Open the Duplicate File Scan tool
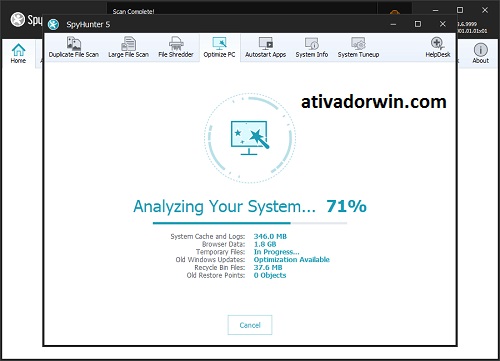 click(x=74, y=48)
